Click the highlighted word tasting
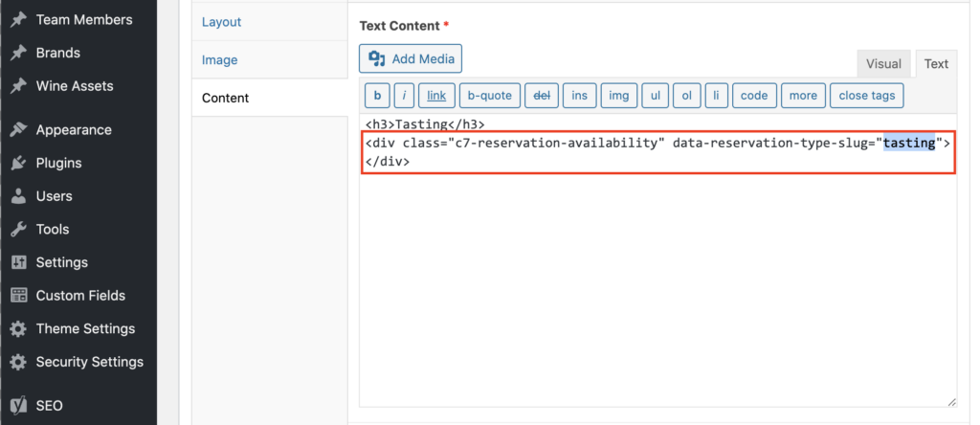This screenshot has width=980, height=425. 909,144
